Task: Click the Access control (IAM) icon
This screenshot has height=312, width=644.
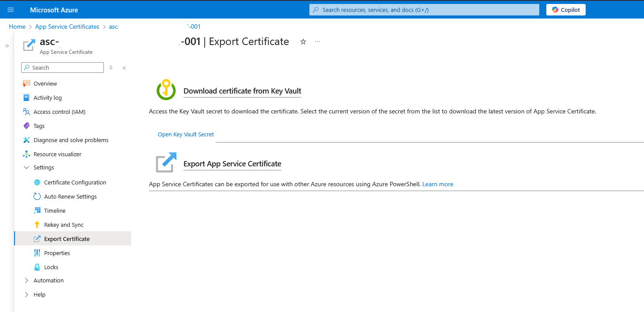Action: (x=27, y=112)
